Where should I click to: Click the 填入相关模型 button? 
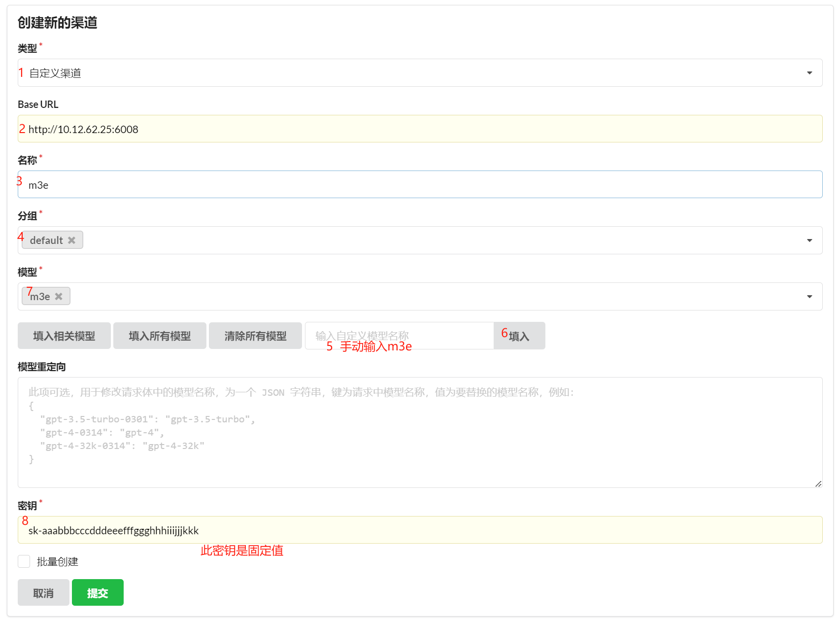[64, 336]
